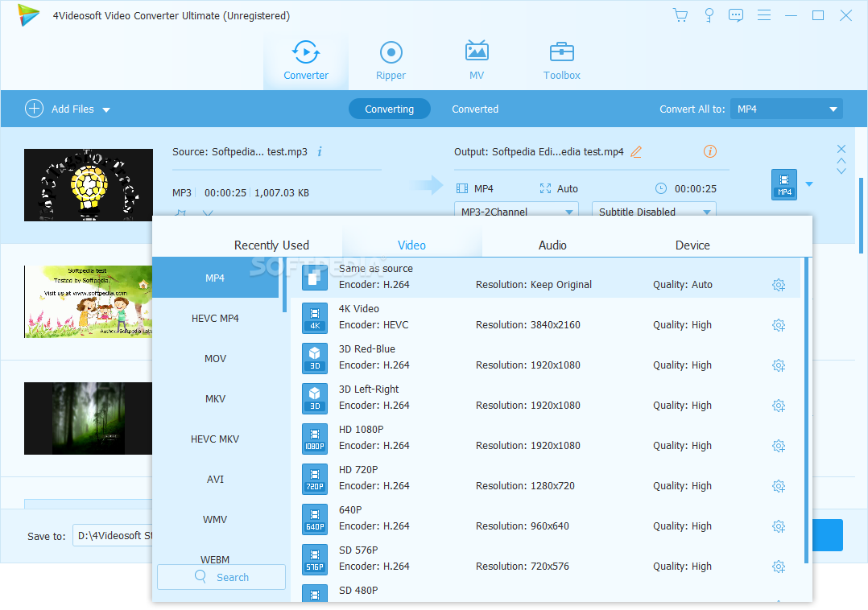Click the Add Files plus icon

[34, 109]
